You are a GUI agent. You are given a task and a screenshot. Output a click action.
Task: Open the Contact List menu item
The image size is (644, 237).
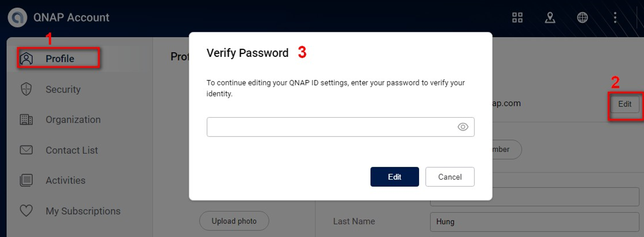(x=71, y=150)
